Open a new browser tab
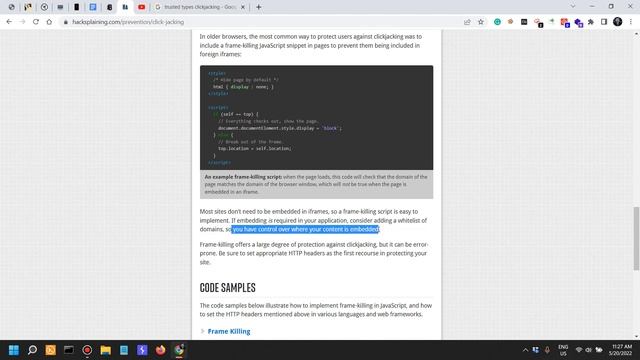640x360 pixels. pos(258,7)
